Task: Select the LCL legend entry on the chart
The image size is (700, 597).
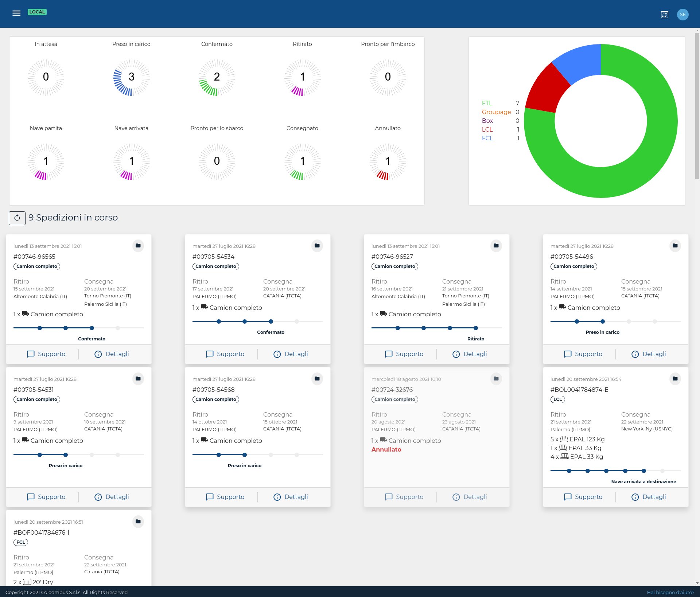Action: point(488,129)
